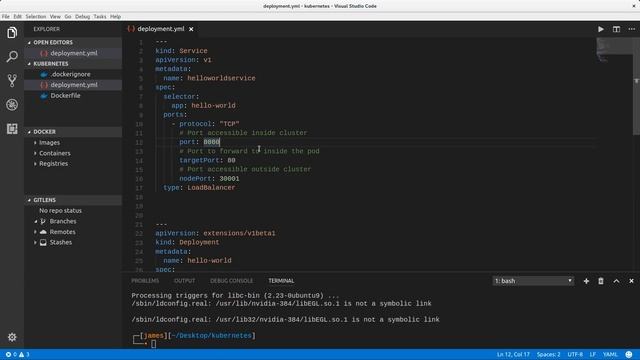Click the feedback smiley in status bar
Image resolution: width=640 pixels, height=360 pixels.
pos(629,354)
